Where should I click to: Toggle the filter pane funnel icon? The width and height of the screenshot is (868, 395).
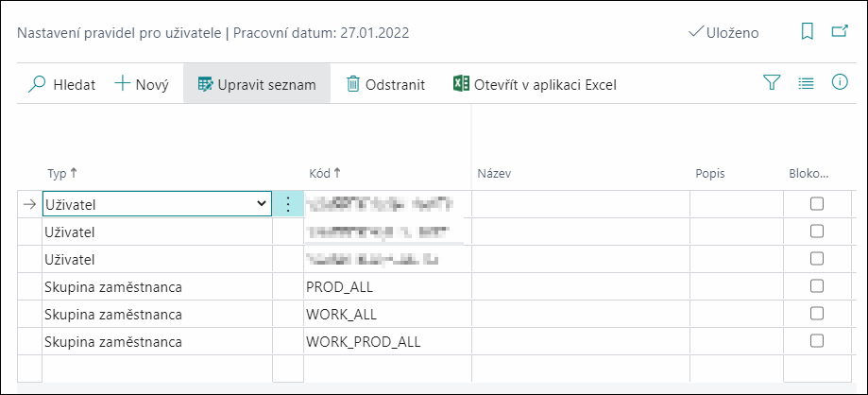(772, 84)
